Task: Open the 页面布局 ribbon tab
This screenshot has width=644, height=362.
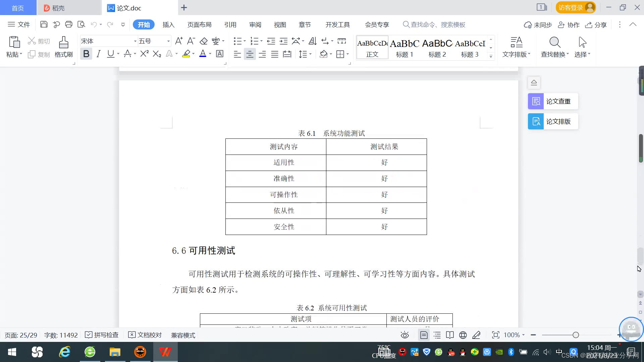Action: 199,24
